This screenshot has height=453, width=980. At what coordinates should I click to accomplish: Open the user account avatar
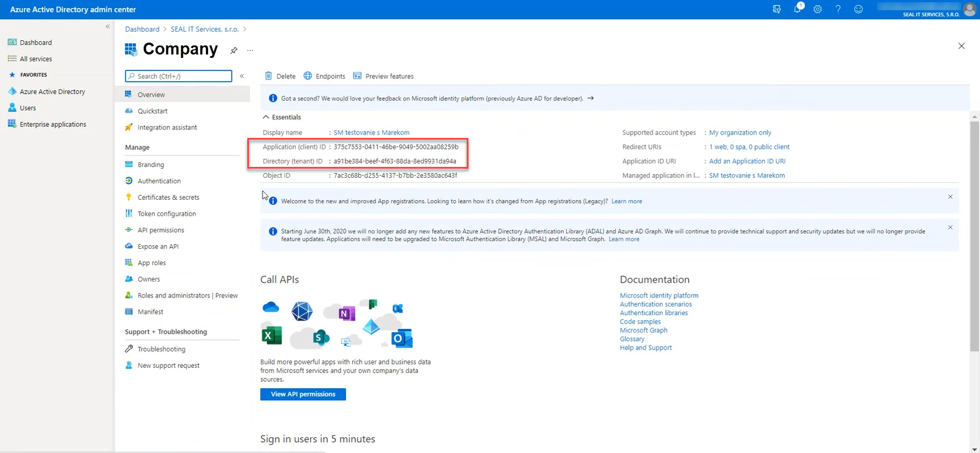[x=969, y=9]
